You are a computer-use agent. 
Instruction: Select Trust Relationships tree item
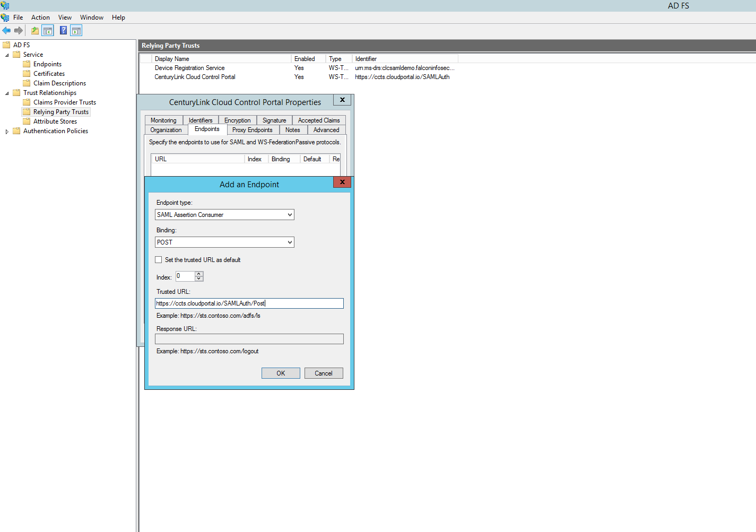(x=50, y=93)
